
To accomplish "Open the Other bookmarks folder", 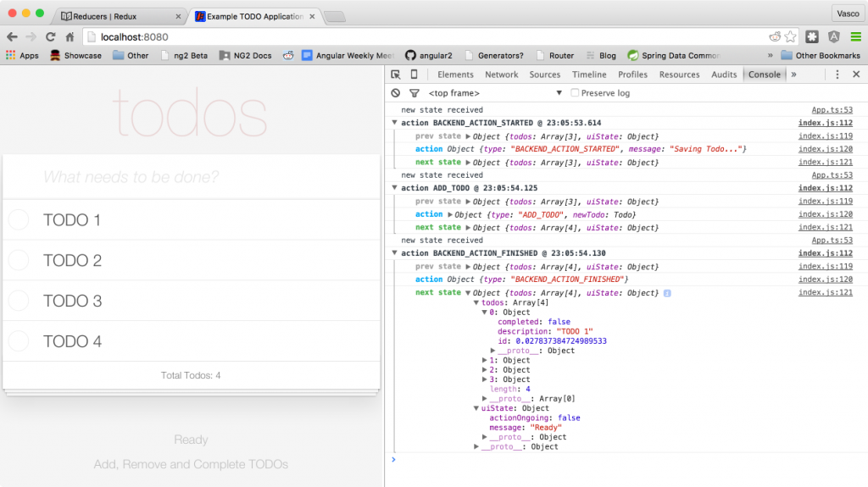I will 131,55.
